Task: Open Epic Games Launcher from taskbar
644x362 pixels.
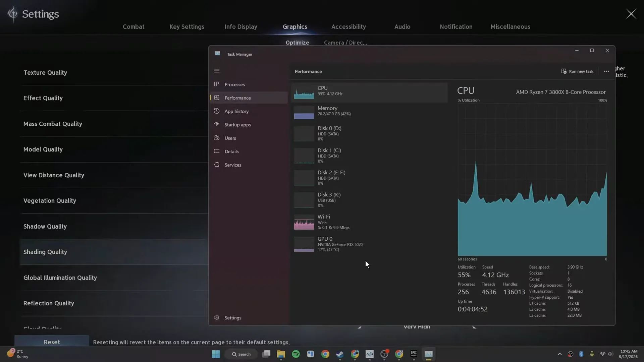Action: coord(414,354)
